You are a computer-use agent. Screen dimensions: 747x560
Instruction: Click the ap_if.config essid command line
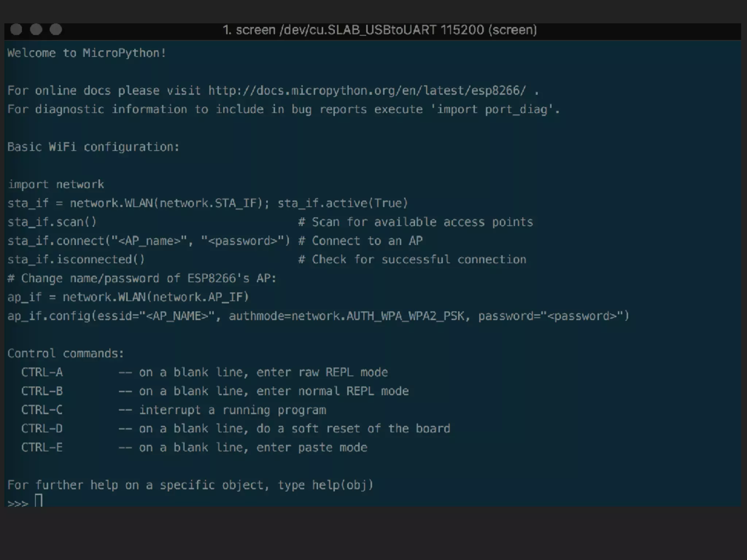[318, 316]
